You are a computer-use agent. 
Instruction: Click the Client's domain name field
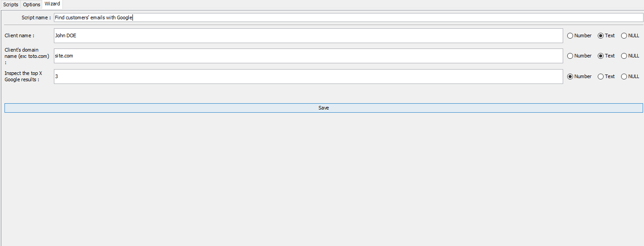click(x=308, y=56)
